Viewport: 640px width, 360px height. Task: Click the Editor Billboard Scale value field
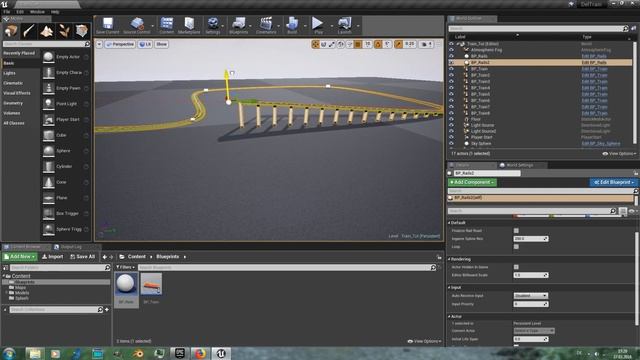pos(531,275)
